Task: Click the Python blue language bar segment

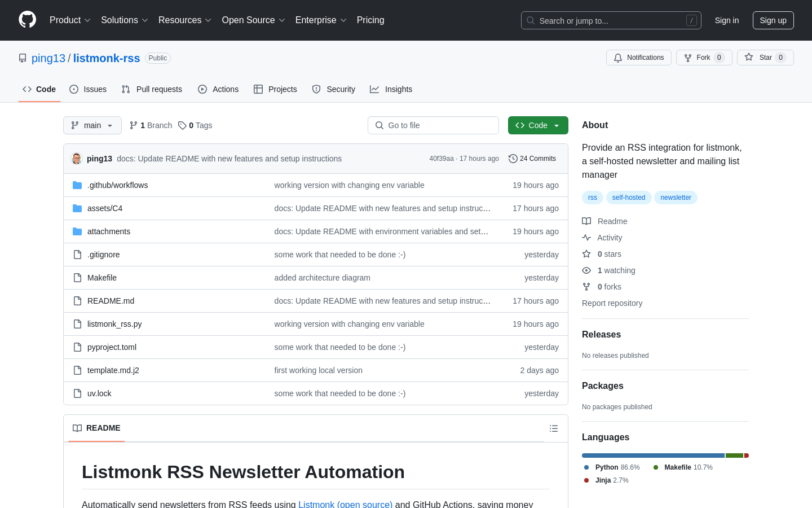Action: pyautogui.click(x=653, y=456)
